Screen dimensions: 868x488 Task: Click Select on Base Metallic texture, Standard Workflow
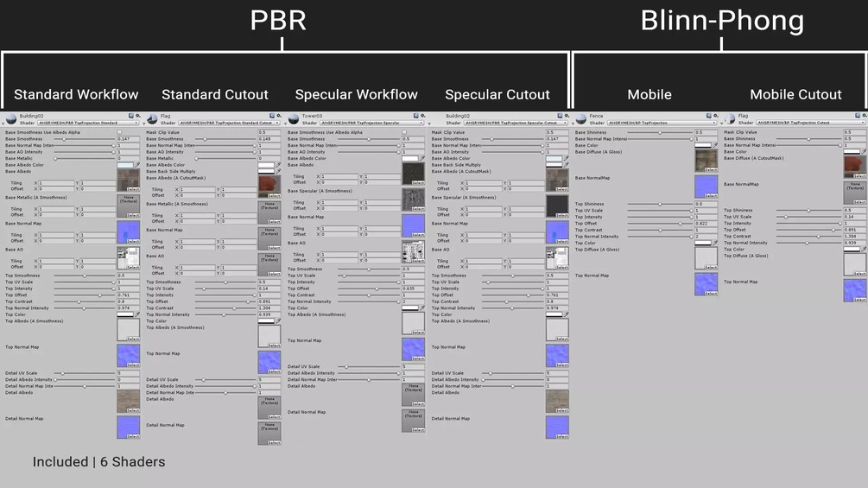[x=133, y=215]
